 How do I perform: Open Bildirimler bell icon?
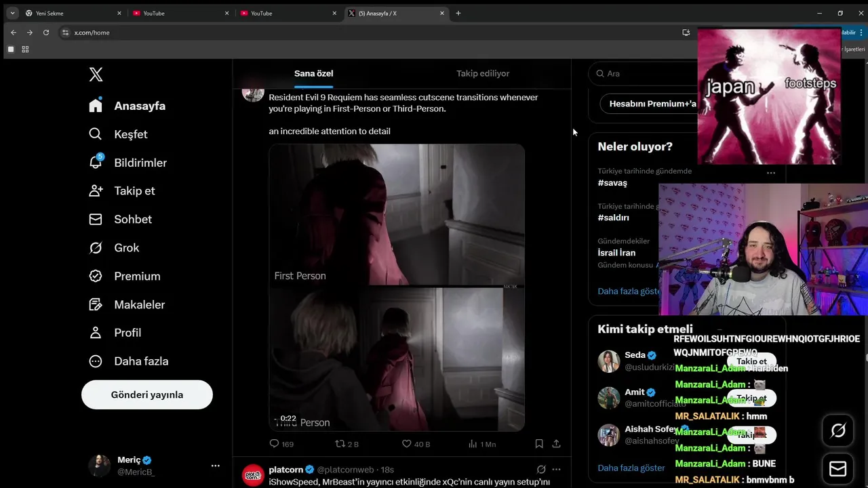click(96, 163)
